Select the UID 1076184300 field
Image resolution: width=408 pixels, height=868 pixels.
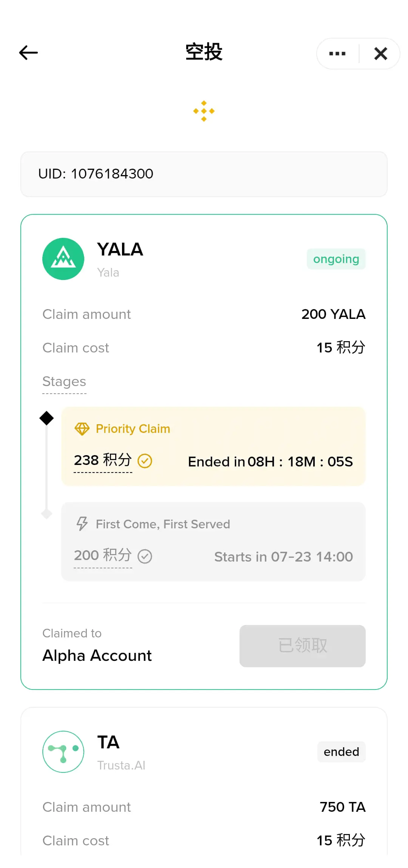[x=204, y=174]
